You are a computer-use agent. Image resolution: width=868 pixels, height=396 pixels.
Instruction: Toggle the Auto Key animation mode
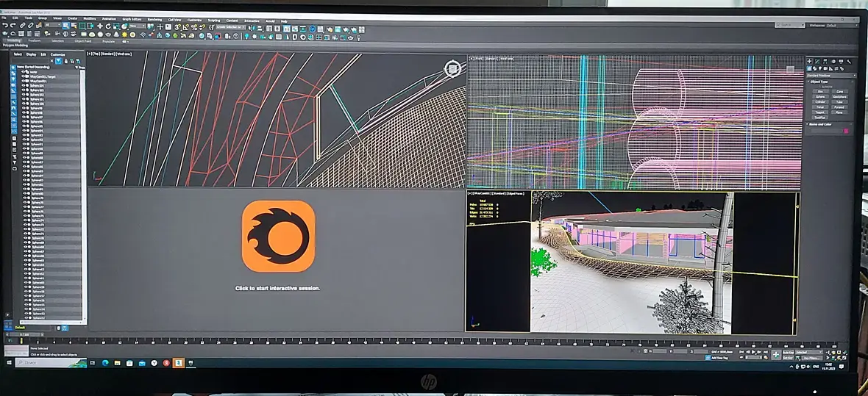789,353
